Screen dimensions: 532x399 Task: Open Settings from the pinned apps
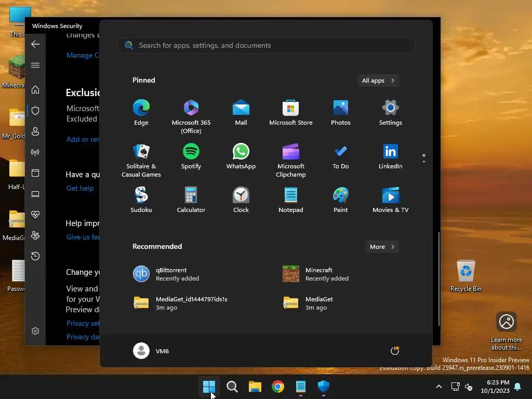(391, 113)
